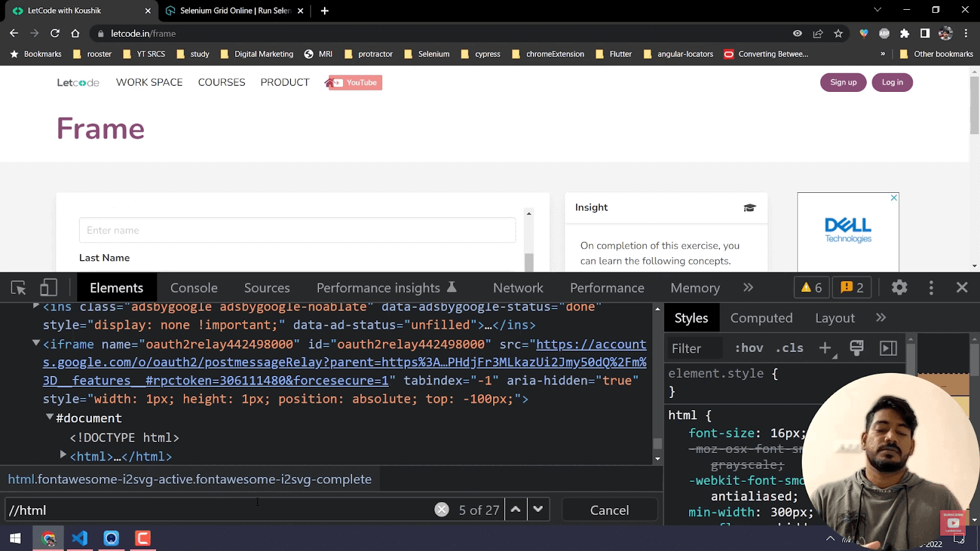
Task: Select the Elements tab
Action: click(x=116, y=288)
